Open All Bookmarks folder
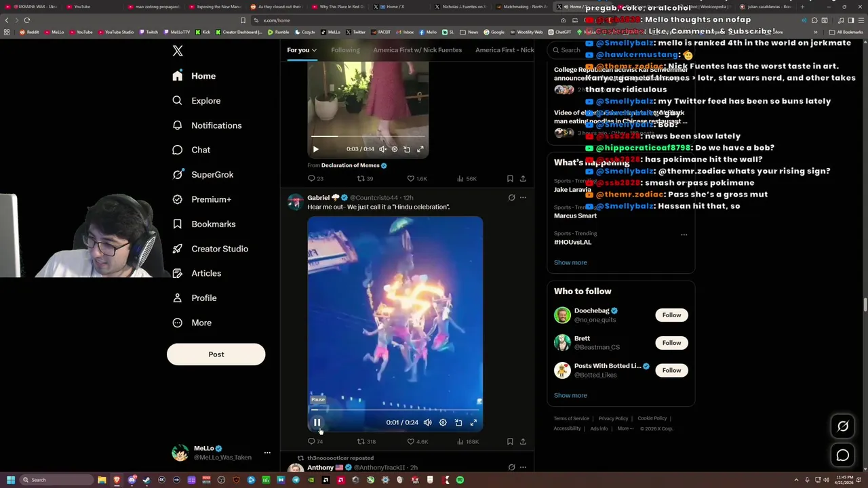The height and width of the screenshot is (488, 868). [846, 32]
